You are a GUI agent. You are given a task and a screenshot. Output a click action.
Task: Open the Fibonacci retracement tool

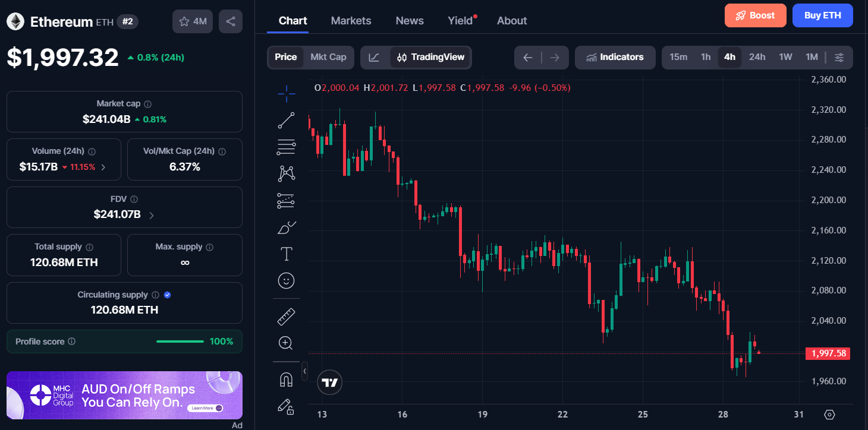point(287,147)
